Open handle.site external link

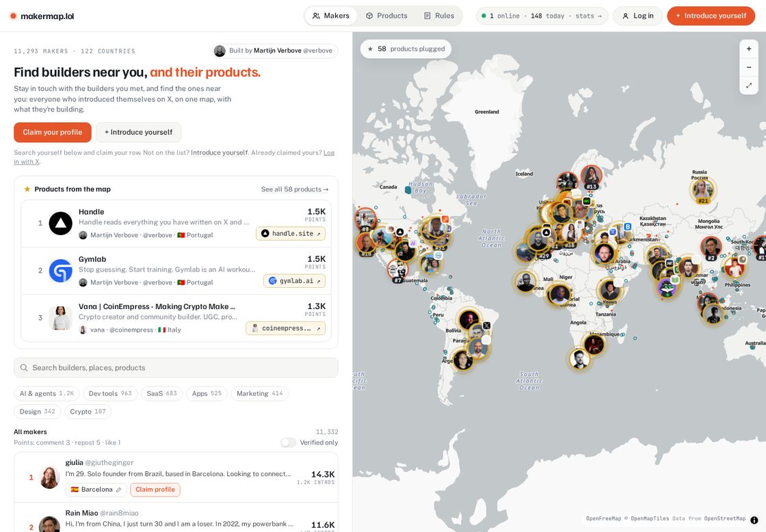click(291, 233)
